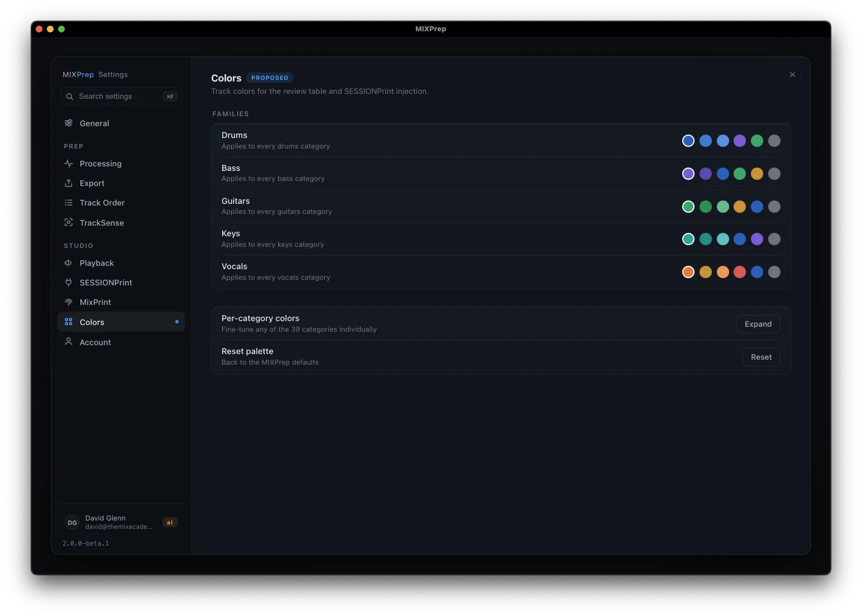Open Account settings
The height and width of the screenshot is (616, 862).
(x=121, y=342)
